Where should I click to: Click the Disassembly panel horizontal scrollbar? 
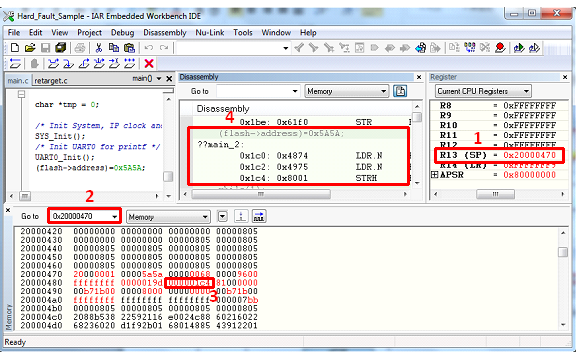[x=260, y=194]
